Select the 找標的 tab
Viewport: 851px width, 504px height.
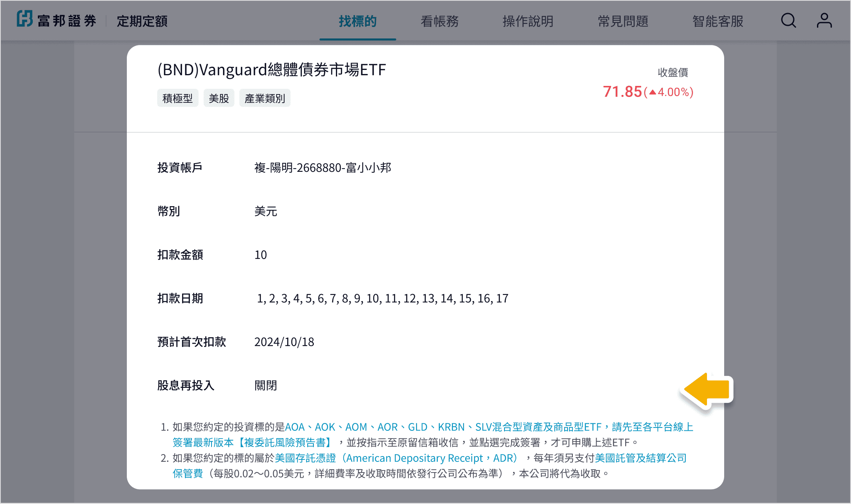358,21
